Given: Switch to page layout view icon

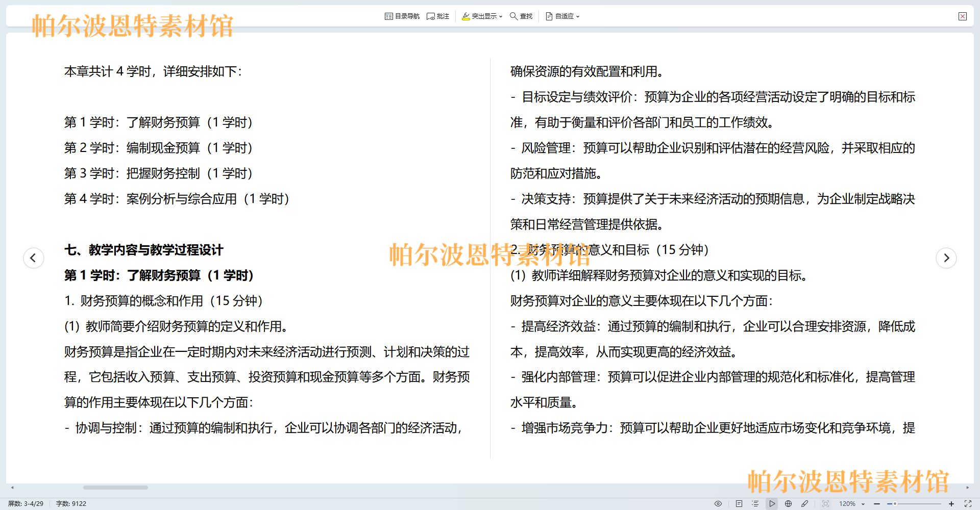Looking at the screenshot, I should (739, 503).
